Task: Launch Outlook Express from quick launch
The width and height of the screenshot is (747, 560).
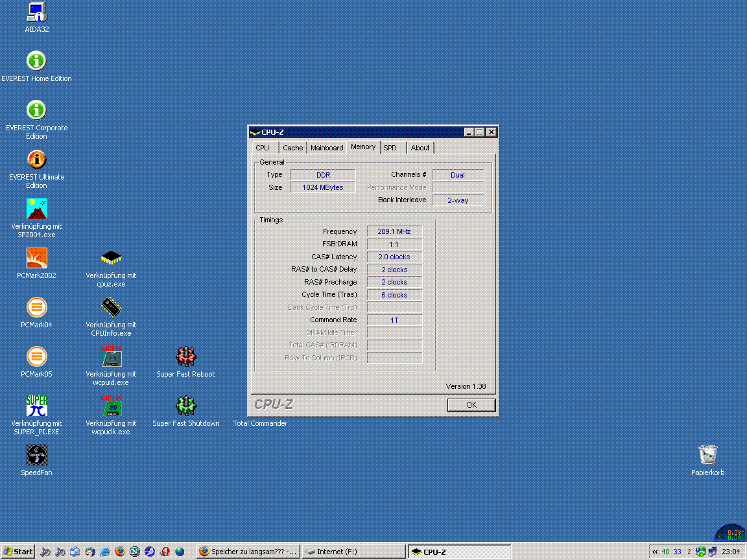Action: click(75, 552)
